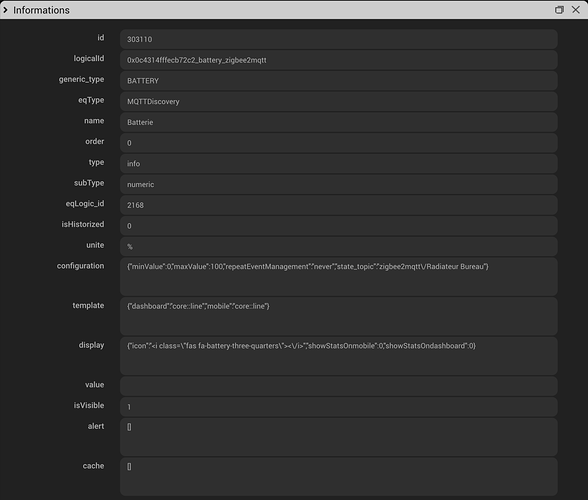
Task: Click the template JSON textarea
Action: pos(339,316)
